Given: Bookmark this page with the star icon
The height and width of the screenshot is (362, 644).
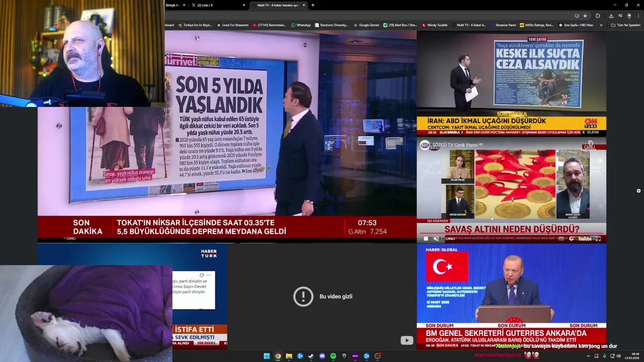Looking at the screenshot, I should tap(585, 16).
